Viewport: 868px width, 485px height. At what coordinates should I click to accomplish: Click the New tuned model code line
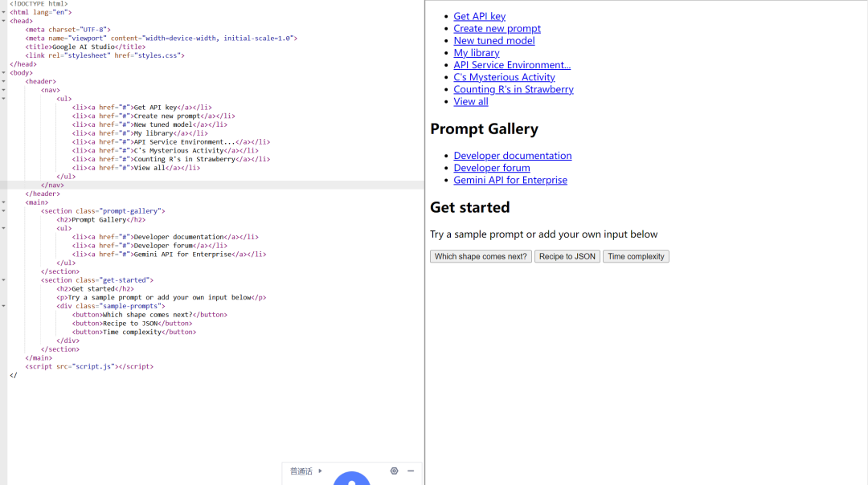[149, 124]
